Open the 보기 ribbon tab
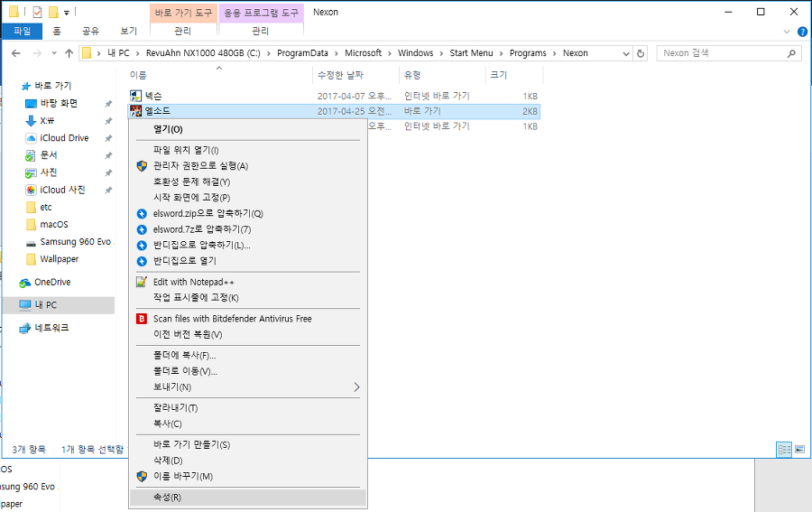812x512 pixels. 129,31
